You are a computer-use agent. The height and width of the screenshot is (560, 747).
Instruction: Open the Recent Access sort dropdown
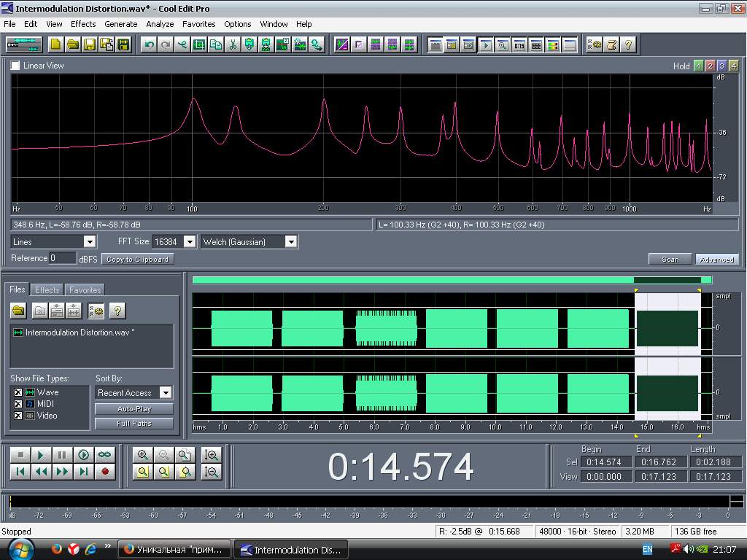pos(166,393)
